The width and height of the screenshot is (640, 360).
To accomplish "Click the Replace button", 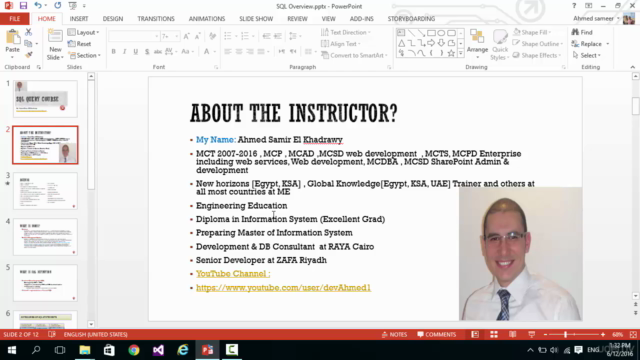I will (587, 44).
